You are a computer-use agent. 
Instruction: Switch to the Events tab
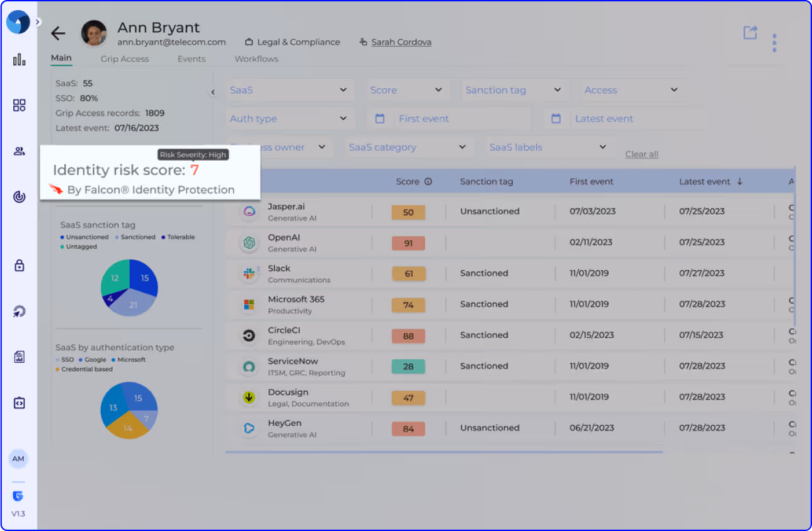click(192, 59)
